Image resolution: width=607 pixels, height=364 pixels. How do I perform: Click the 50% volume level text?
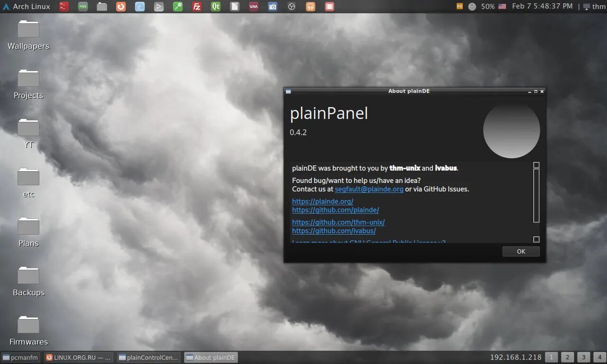point(487,7)
